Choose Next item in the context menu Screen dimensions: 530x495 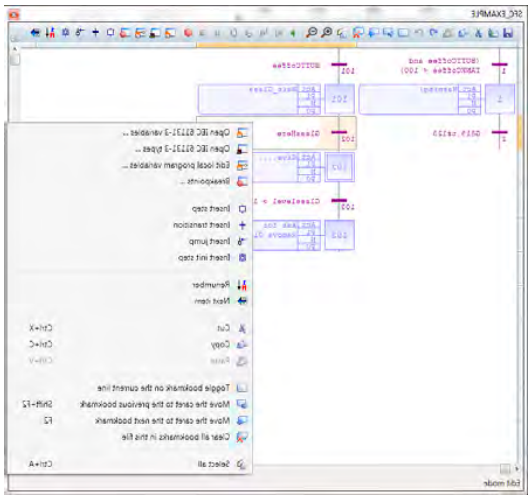(x=130, y=301)
